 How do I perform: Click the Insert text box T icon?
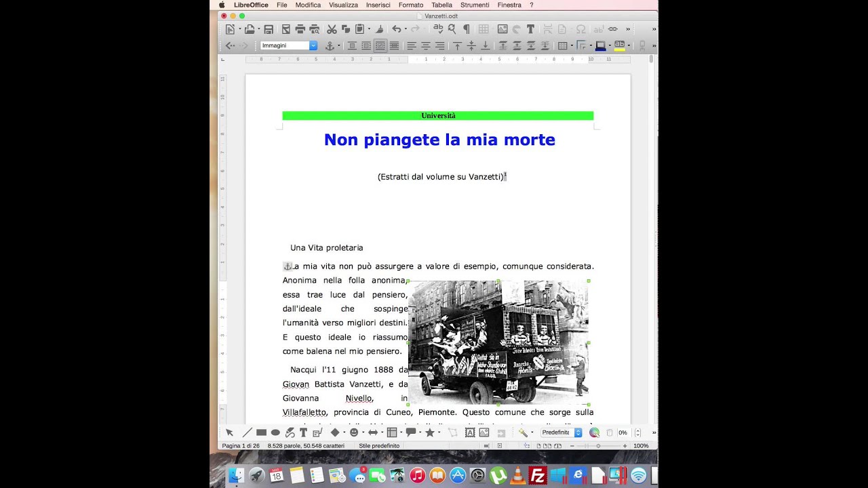tap(530, 29)
